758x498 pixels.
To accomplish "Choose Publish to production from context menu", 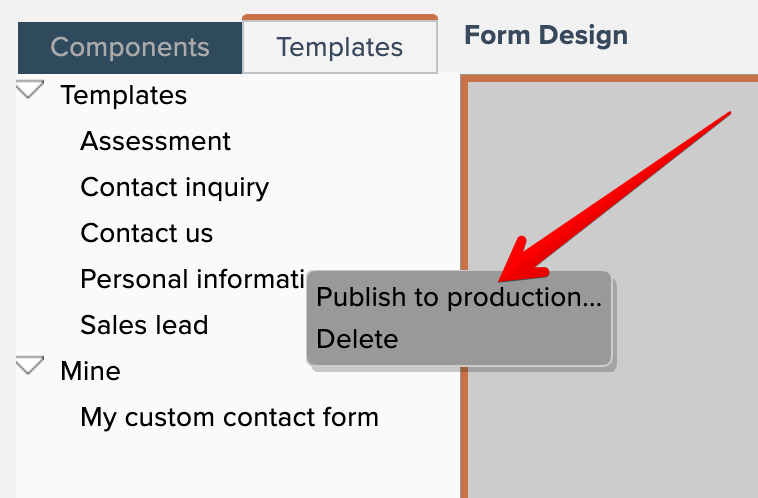I will (458, 297).
